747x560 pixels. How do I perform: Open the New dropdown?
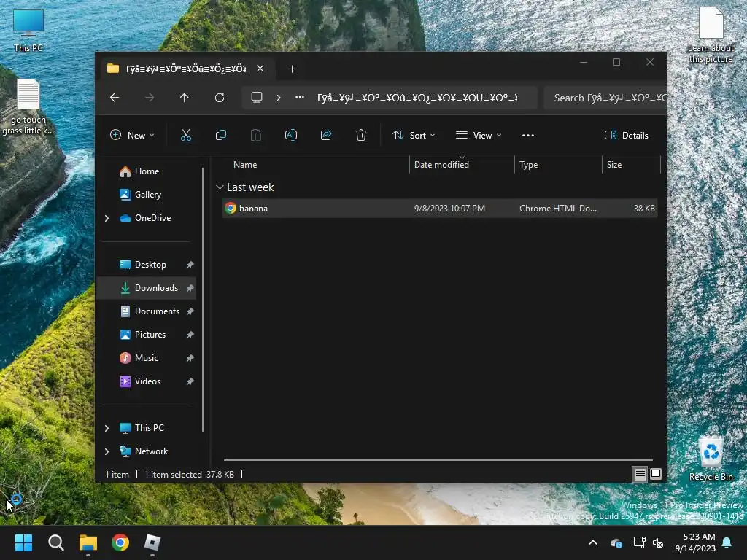click(132, 135)
